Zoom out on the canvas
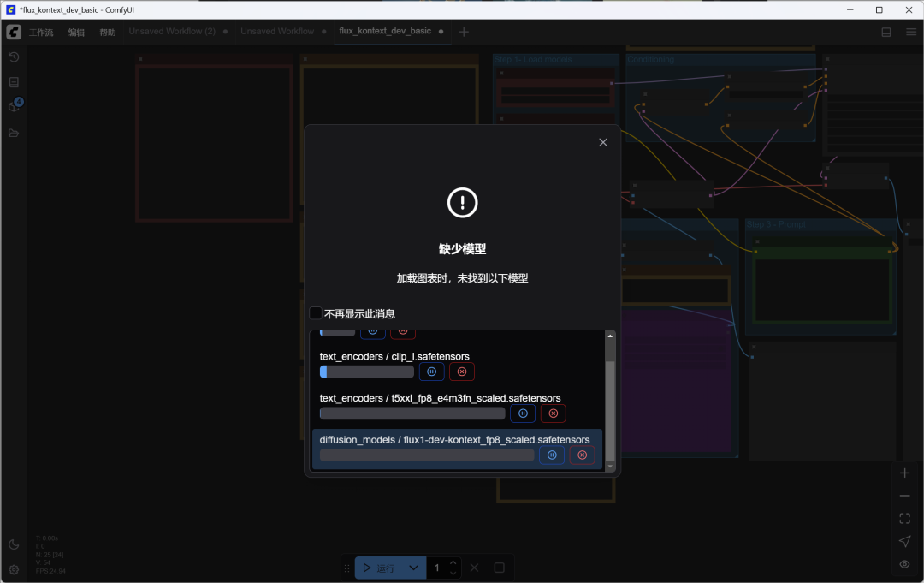This screenshot has width=924, height=583. click(x=904, y=496)
